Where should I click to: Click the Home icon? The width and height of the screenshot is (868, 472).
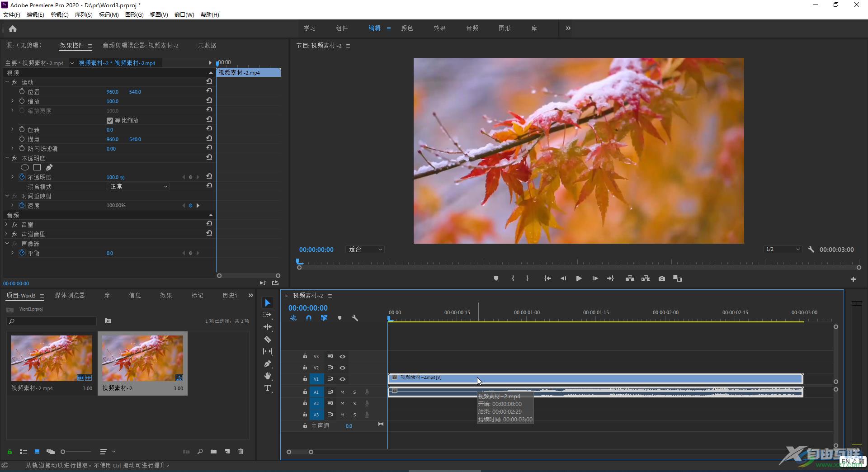click(13, 29)
